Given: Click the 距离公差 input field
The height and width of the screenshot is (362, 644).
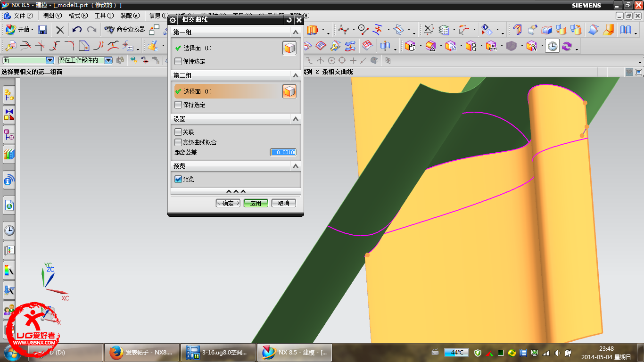Looking at the screenshot, I should (x=283, y=152).
